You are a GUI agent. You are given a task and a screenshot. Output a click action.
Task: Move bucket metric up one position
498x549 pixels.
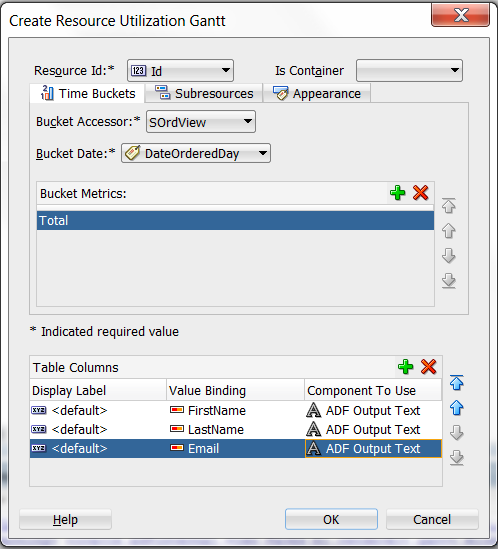[x=449, y=231]
